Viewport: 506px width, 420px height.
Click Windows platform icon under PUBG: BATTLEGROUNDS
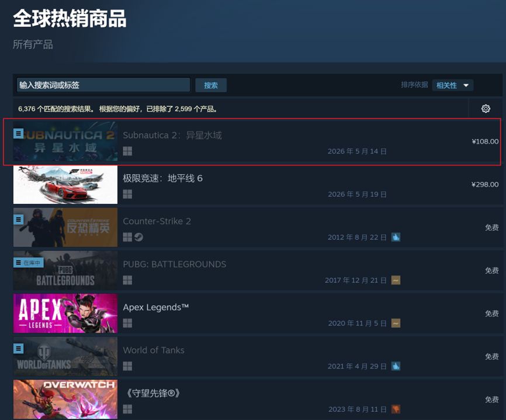(x=127, y=280)
